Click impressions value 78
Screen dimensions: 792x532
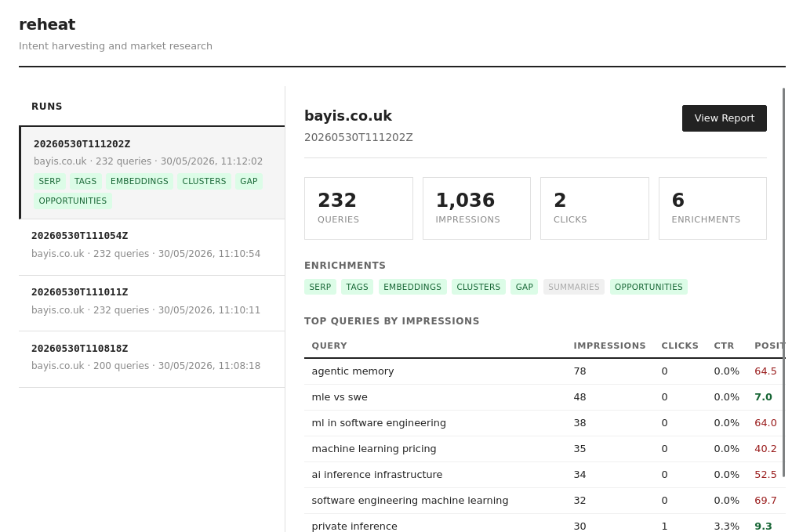(x=579, y=371)
